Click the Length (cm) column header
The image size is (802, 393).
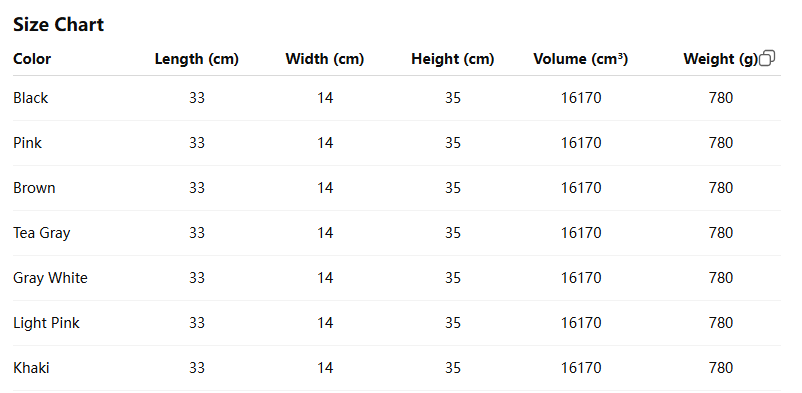pos(197,59)
